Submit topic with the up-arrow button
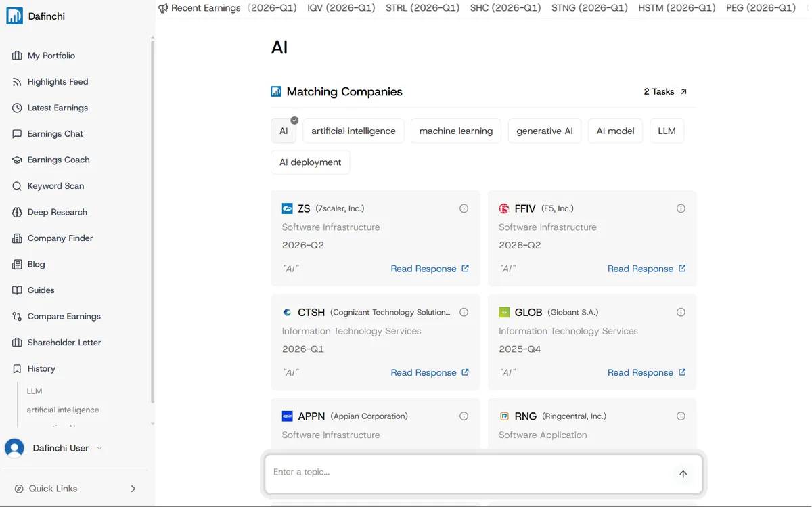Viewport: 812px width, 507px height. 683,474
